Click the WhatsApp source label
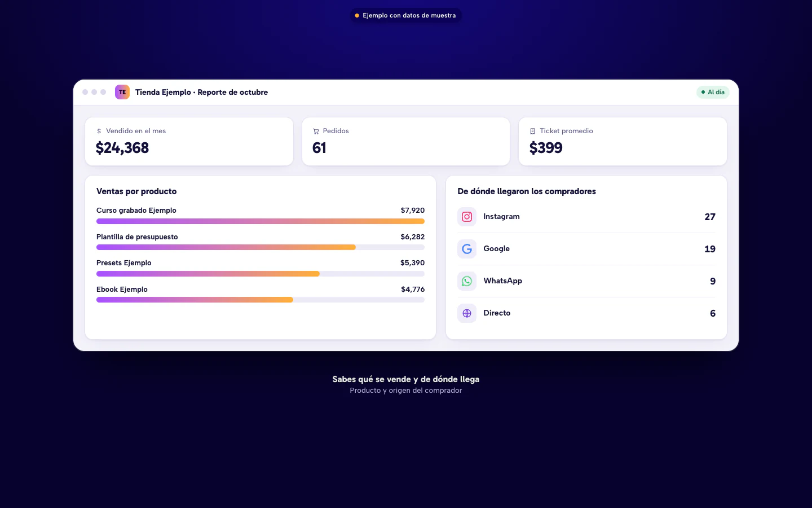Image resolution: width=812 pixels, height=508 pixels. coord(502,281)
